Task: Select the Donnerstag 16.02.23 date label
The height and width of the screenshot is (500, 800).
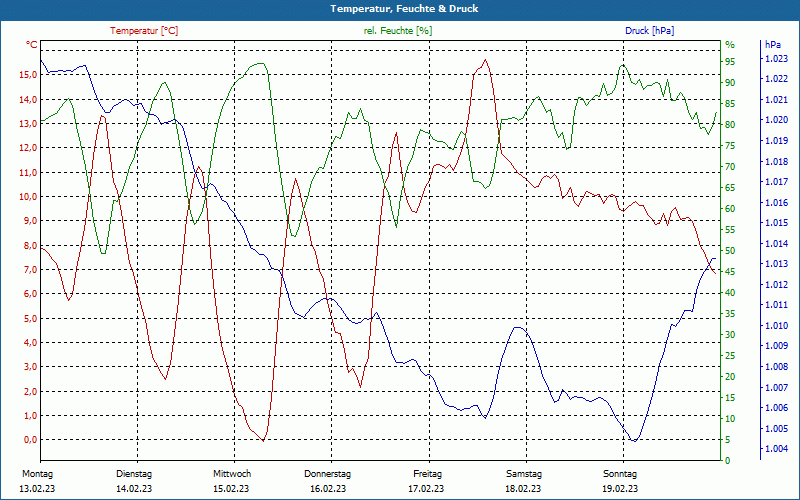Action: (328, 481)
